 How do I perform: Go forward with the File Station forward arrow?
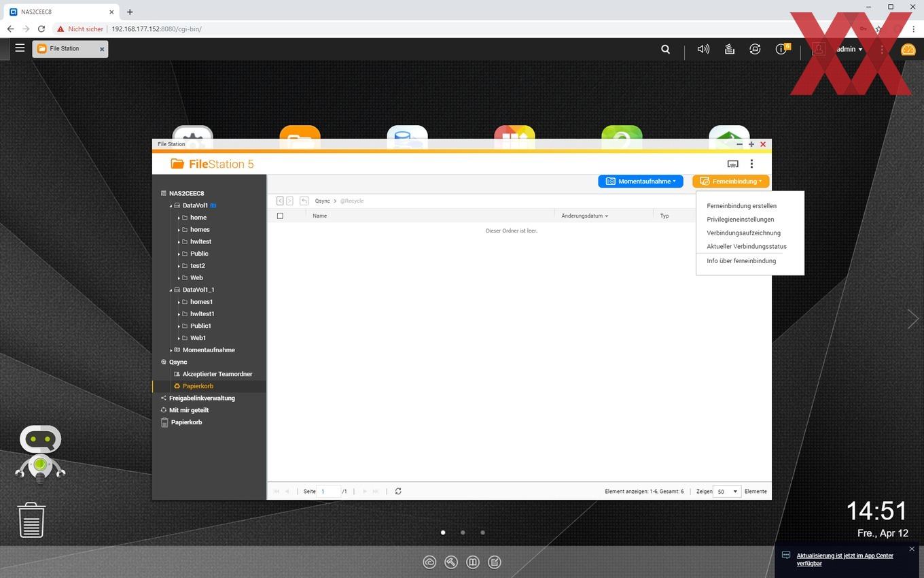(x=289, y=201)
